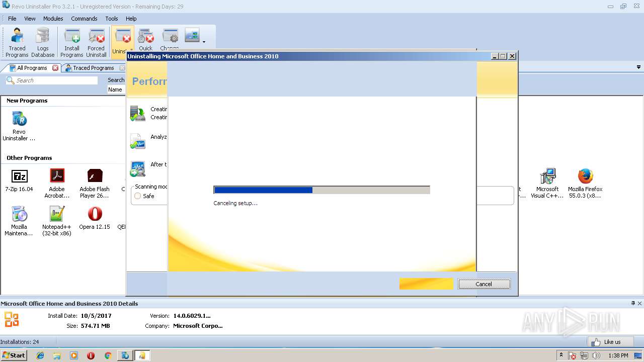This screenshot has width=644, height=362.
Task: Click the Revo Uninstaller taskbar button
Action: click(124, 355)
